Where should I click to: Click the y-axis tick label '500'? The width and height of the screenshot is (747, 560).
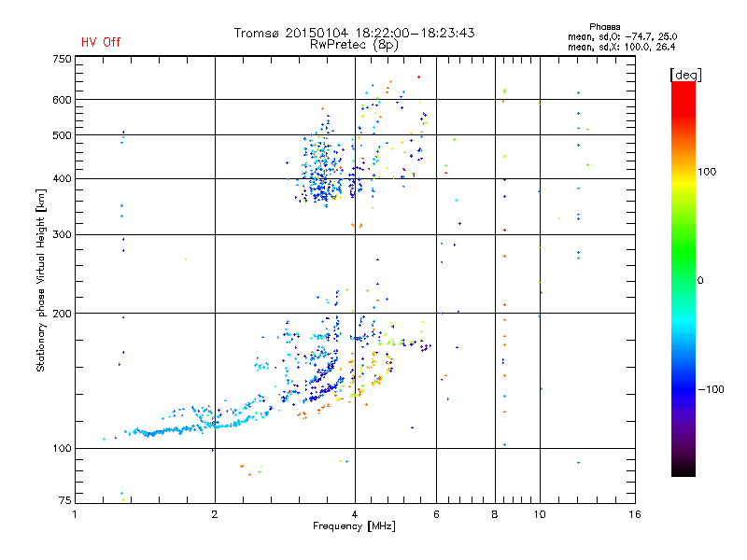[62, 135]
